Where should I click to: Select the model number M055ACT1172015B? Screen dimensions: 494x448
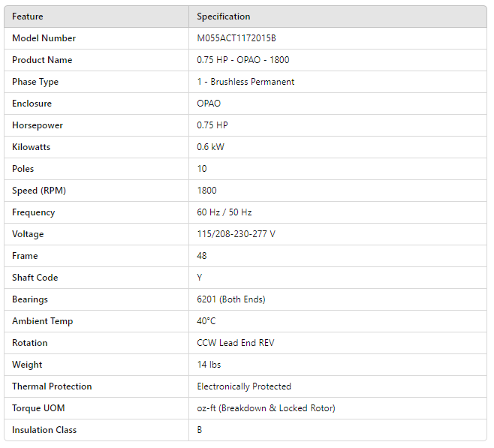pyautogui.click(x=242, y=38)
